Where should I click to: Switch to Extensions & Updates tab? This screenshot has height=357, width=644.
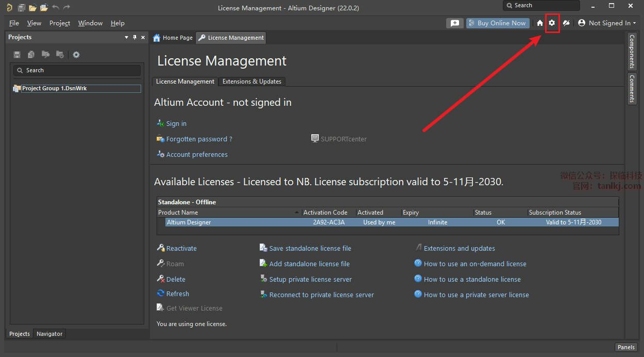coord(252,82)
